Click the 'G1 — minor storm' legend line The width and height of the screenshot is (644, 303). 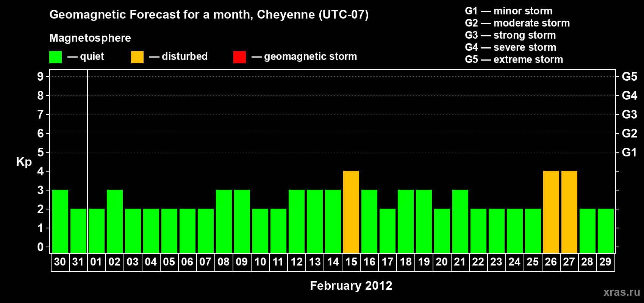click(509, 11)
